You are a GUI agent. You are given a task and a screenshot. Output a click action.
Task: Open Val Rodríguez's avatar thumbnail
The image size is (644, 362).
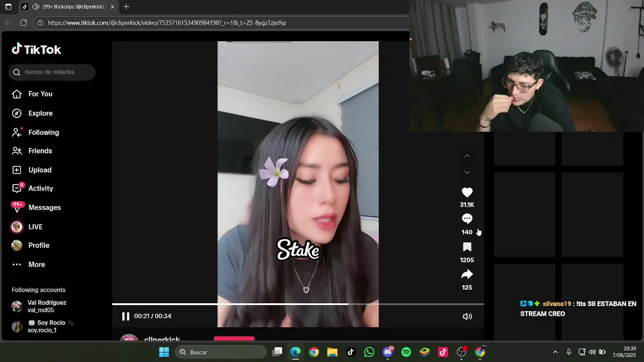[x=17, y=306]
